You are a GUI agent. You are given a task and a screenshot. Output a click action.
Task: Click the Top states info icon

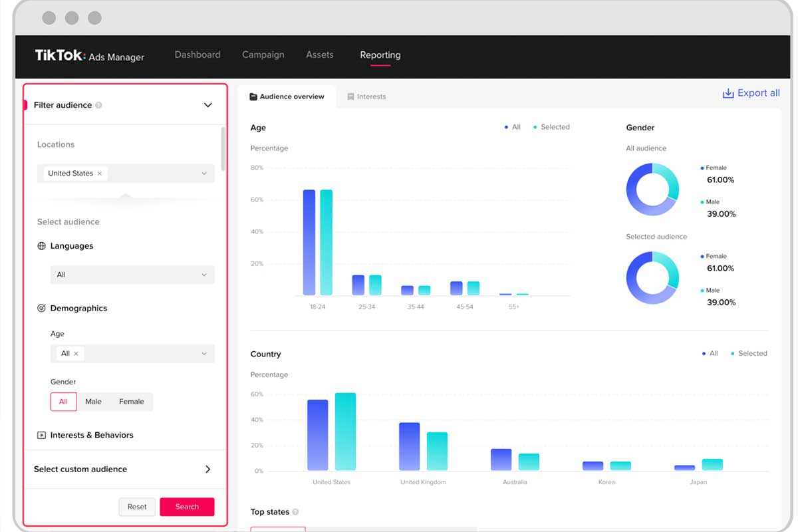click(x=295, y=512)
